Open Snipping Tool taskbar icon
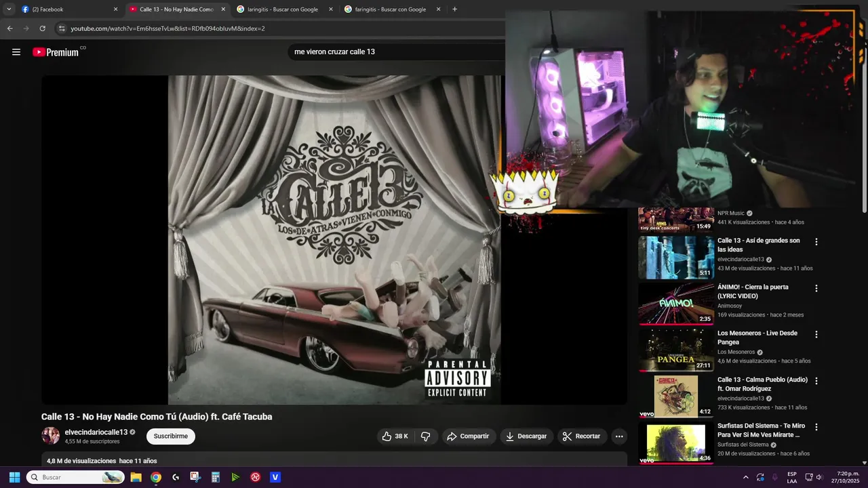Image resolution: width=868 pixels, height=488 pixels. click(195, 477)
